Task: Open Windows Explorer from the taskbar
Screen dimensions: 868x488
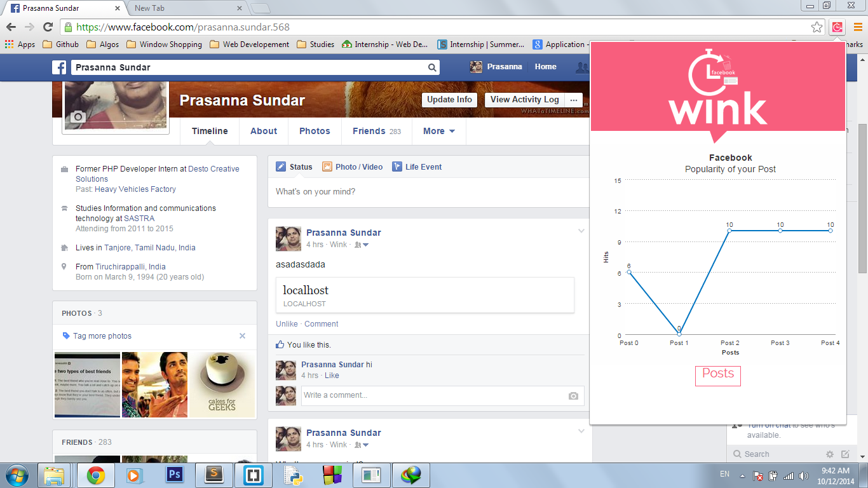Action: point(55,475)
